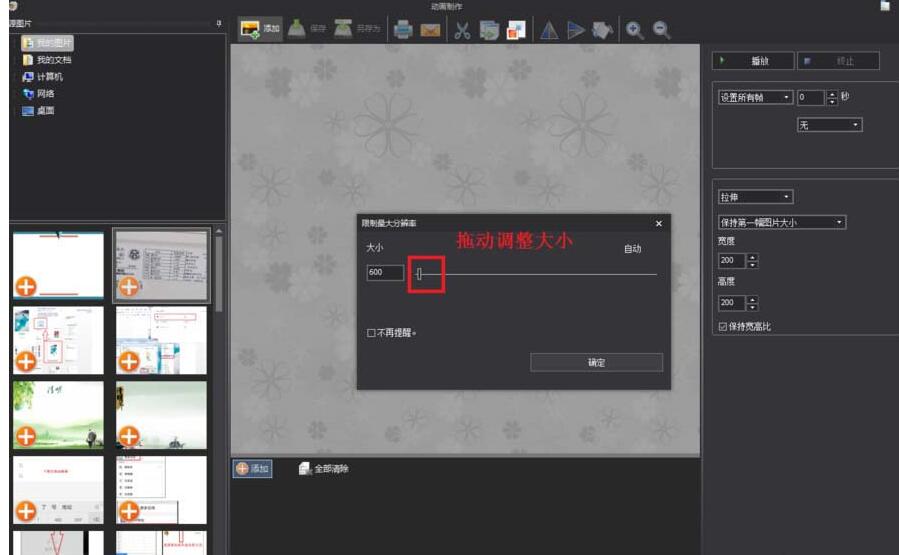Click the 另存为 save-as toolbar icon
This screenshot has width=899, height=555.
click(343, 28)
